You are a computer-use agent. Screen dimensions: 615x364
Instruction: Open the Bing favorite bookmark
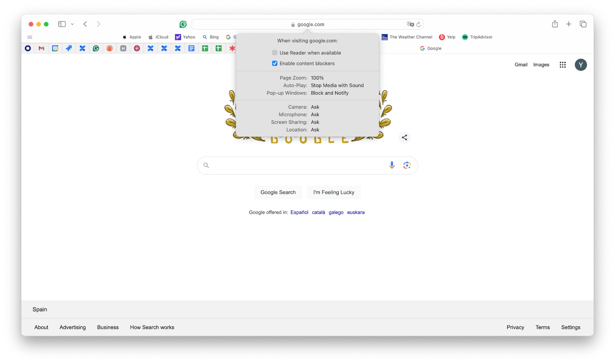pyautogui.click(x=211, y=37)
